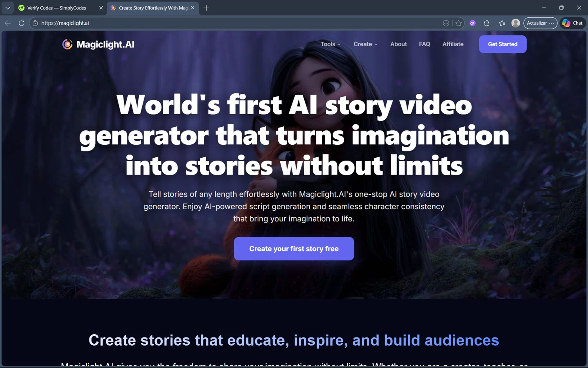
Task: Open the FAQ link
Action: point(425,44)
